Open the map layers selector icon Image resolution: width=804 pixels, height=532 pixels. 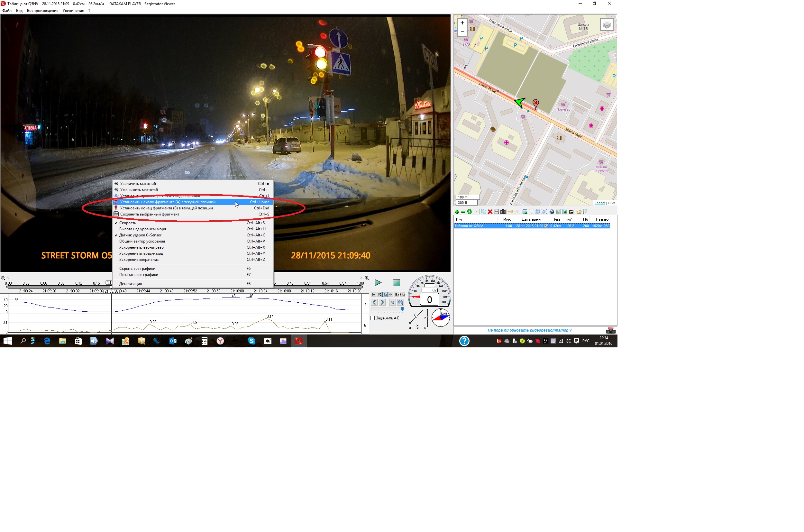(x=607, y=24)
